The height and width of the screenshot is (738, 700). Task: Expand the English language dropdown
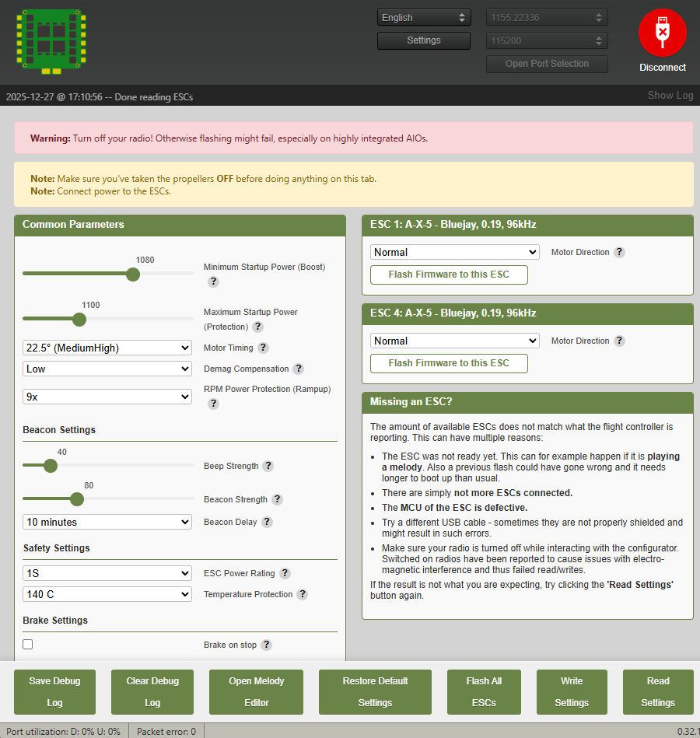point(424,18)
